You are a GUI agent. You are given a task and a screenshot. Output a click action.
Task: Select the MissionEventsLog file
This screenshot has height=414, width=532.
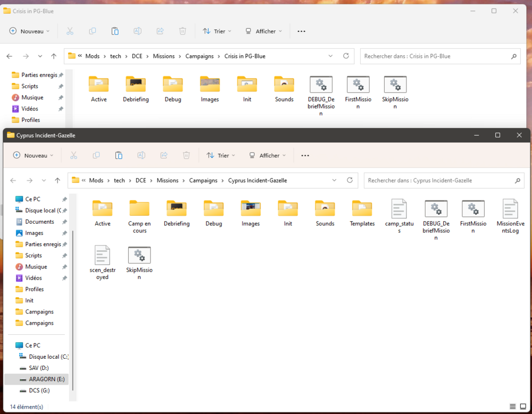click(510, 216)
